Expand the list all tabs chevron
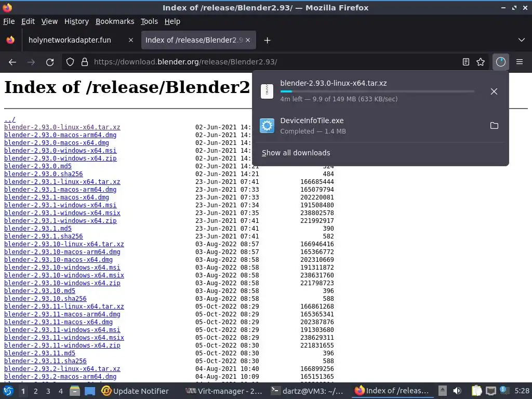Image resolution: width=532 pixels, height=399 pixels. pos(522,40)
